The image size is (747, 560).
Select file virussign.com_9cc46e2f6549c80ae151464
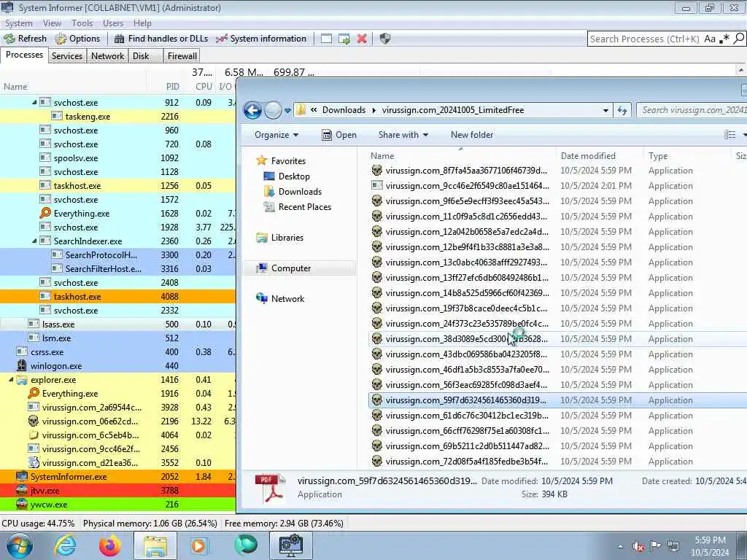558,186
